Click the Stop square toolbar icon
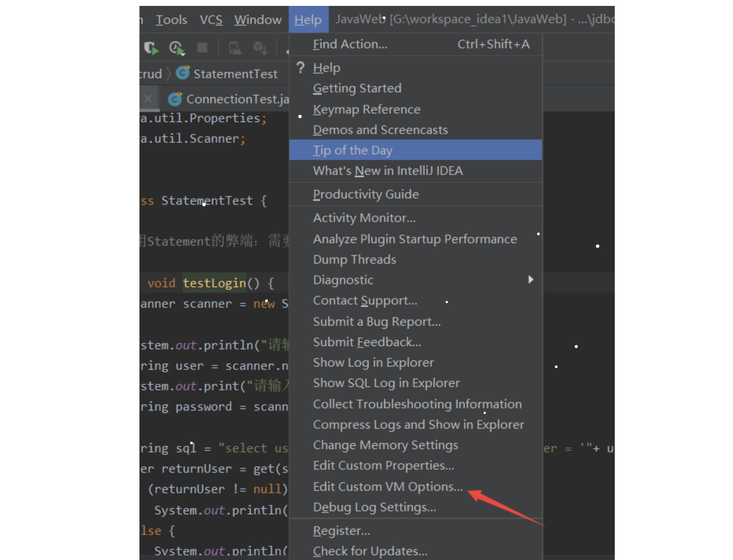The height and width of the screenshot is (560, 733). tap(202, 48)
